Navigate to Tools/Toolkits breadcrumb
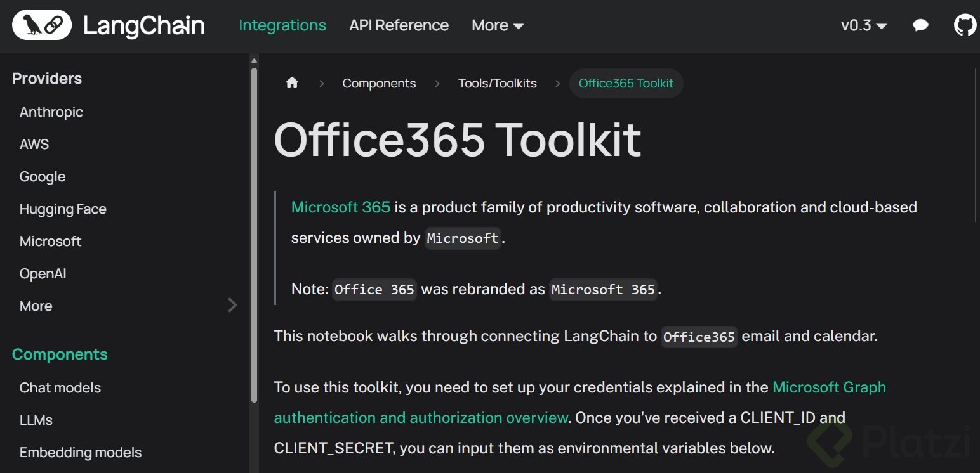Image resolution: width=980 pixels, height=473 pixels. 498,83
